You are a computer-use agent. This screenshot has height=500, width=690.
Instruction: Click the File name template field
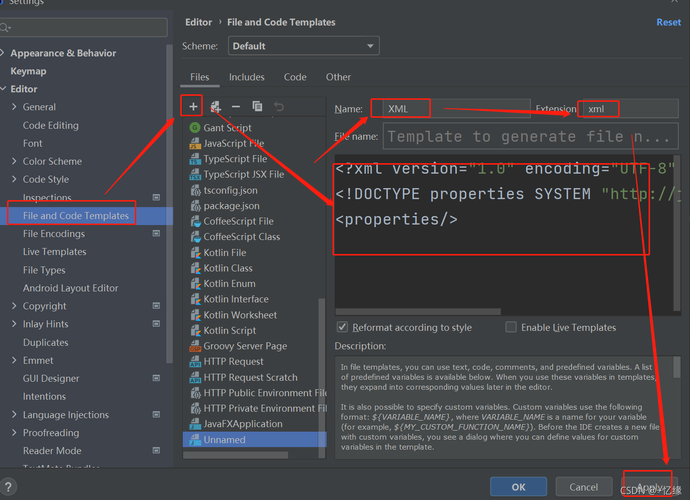[530, 136]
